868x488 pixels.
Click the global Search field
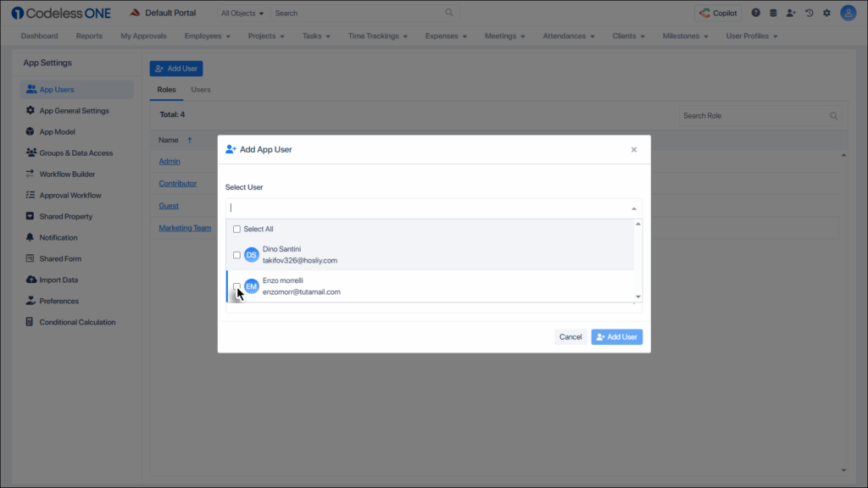[x=364, y=13]
